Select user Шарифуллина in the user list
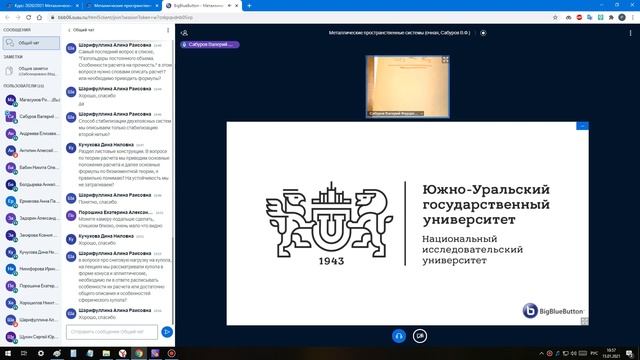This screenshot has width=640, height=360. click(32, 320)
